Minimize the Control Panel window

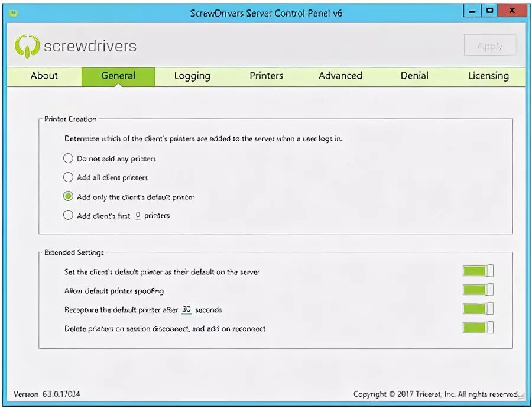click(x=472, y=11)
